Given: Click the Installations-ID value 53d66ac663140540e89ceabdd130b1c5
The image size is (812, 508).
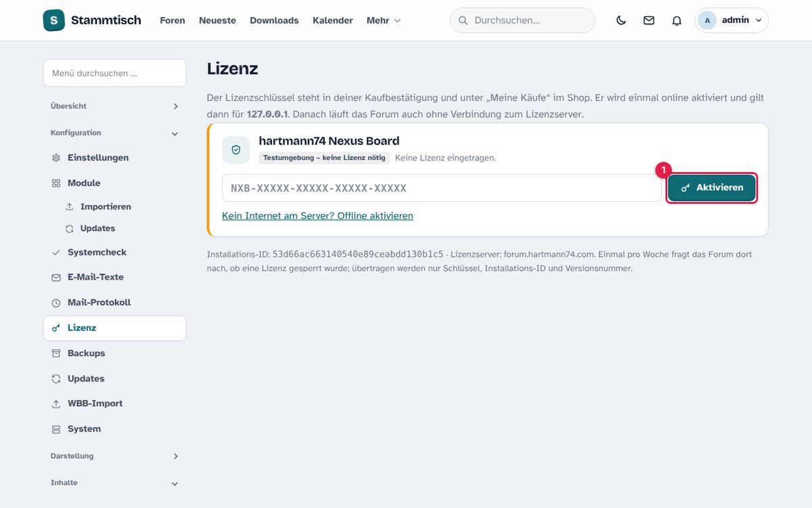Looking at the screenshot, I should coord(358,255).
